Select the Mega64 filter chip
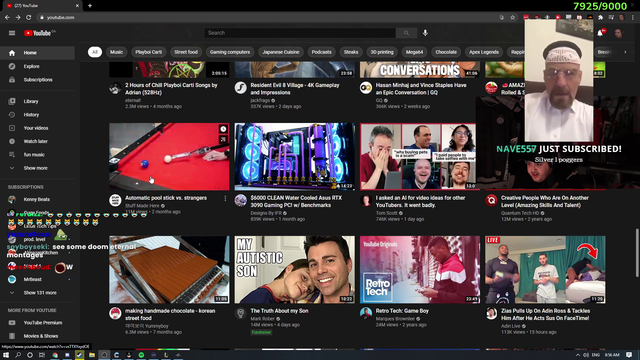The width and height of the screenshot is (640, 360). coord(414,52)
